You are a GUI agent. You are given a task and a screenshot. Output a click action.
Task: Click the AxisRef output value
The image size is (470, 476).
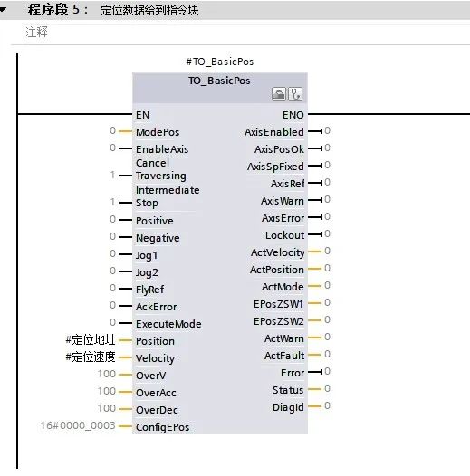[327, 182]
